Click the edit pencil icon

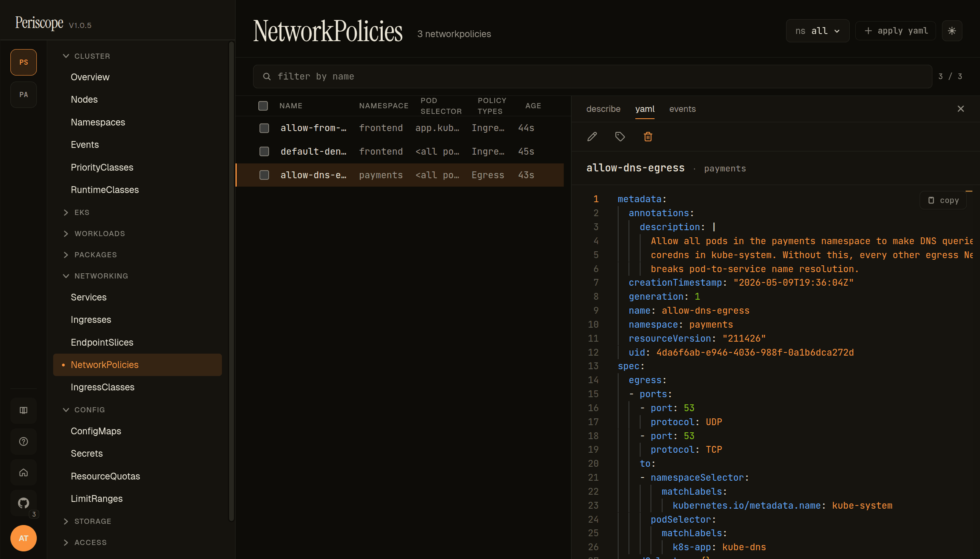point(592,137)
